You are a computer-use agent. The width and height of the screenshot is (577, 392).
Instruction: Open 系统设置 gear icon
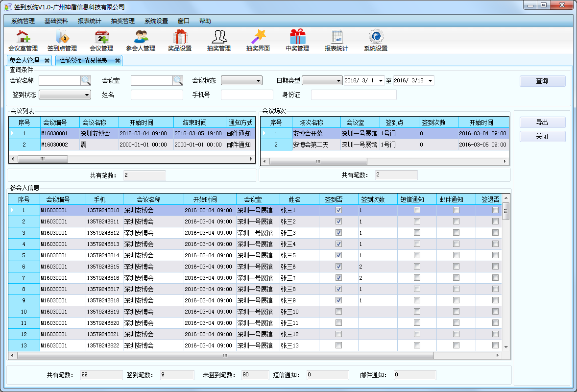tap(376, 41)
